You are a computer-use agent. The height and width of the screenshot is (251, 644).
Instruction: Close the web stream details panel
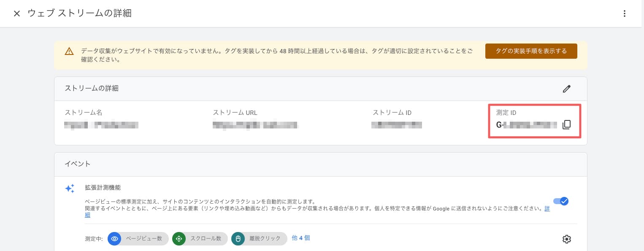click(x=17, y=14)
